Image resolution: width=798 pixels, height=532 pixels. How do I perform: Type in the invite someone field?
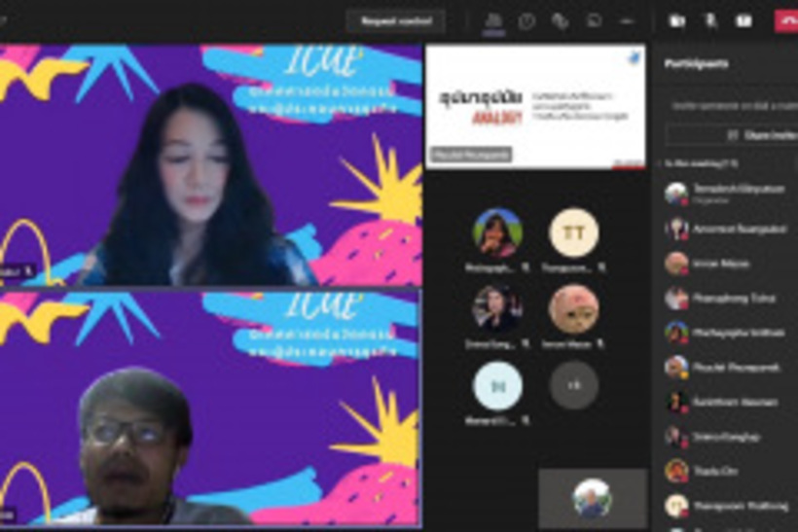[730, 105]
